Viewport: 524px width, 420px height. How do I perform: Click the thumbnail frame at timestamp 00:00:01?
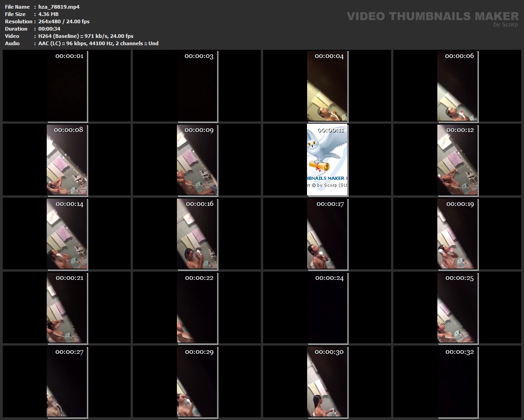tap(67, 86)
